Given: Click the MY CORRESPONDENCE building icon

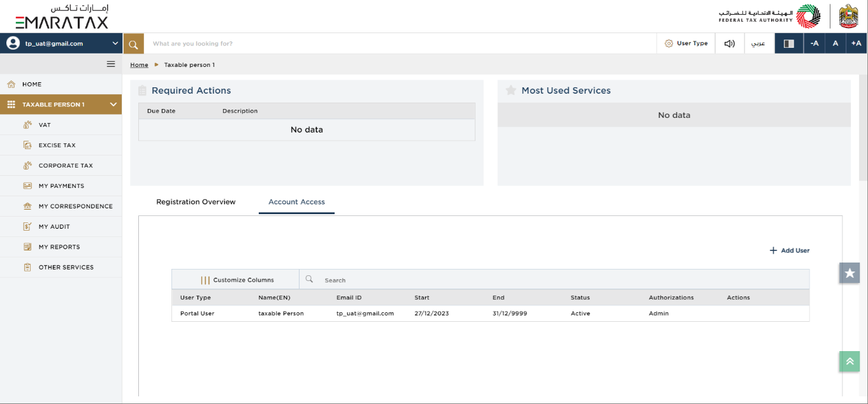Looking at the screenshot, I should pos(27,206).
